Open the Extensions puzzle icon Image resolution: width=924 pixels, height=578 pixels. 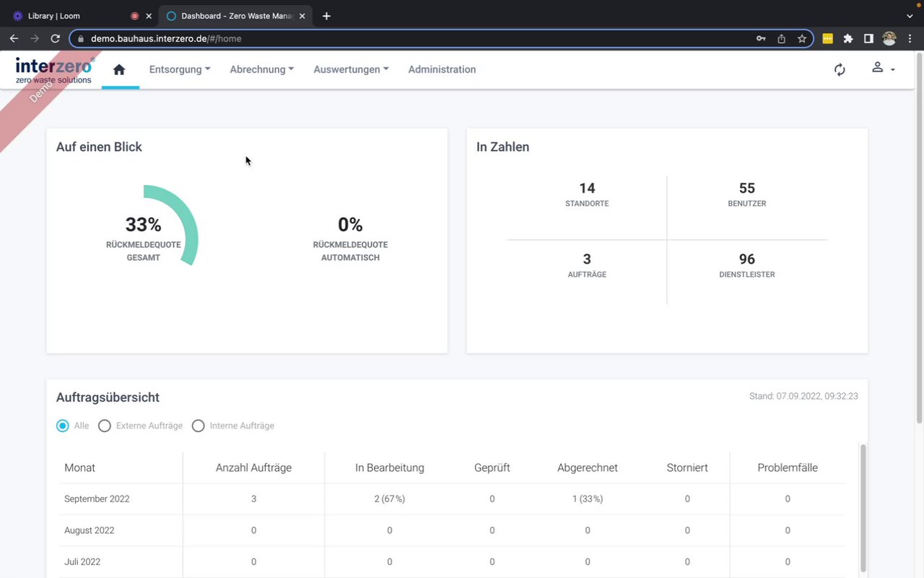click(x=848, y=39)
